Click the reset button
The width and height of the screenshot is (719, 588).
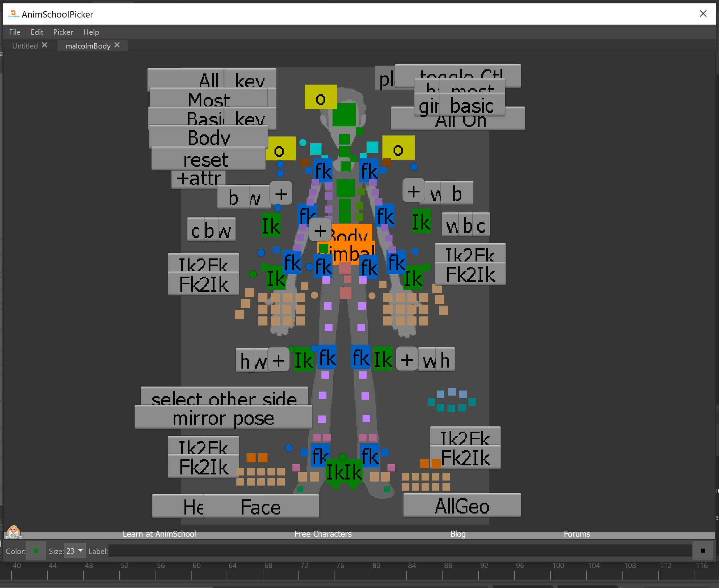pos(208,158)
